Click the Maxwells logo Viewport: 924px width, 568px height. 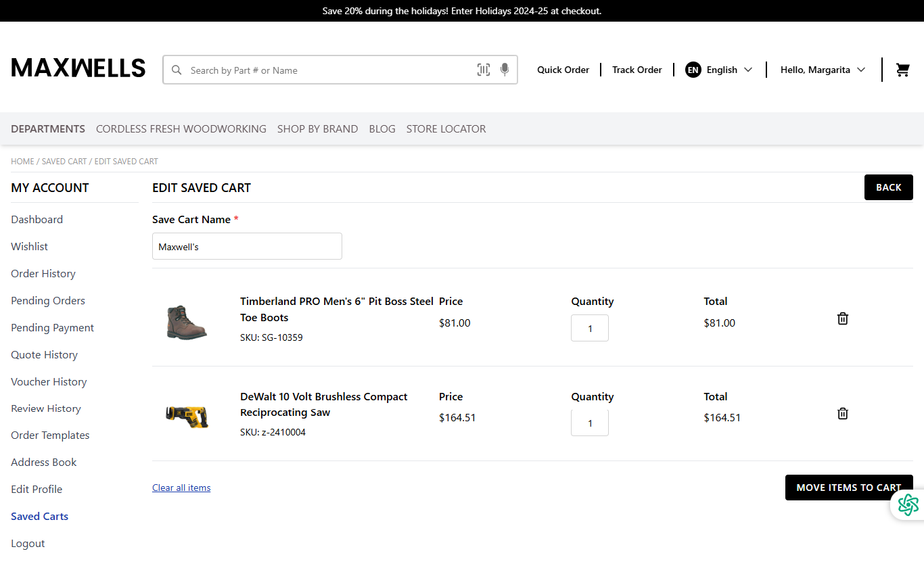78,68
